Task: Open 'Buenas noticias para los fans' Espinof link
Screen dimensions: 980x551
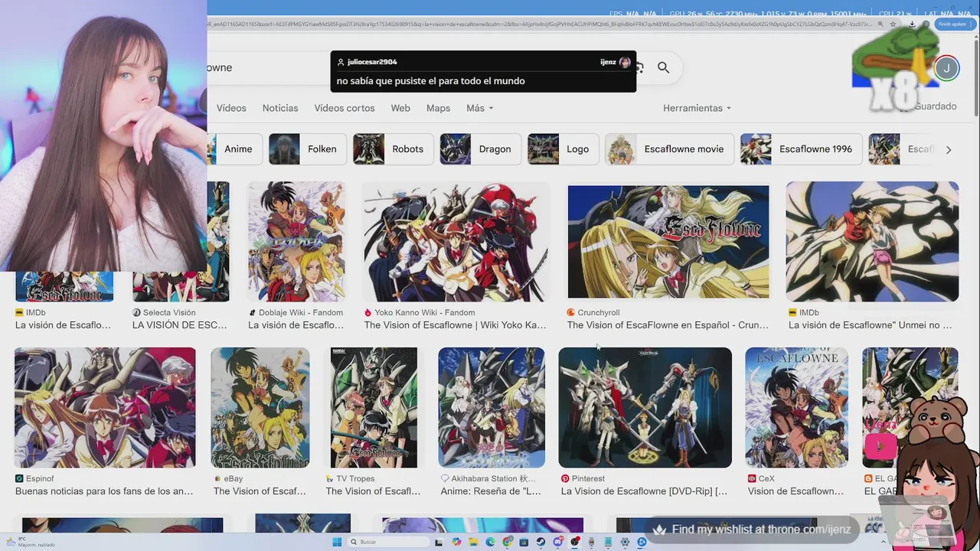Action: (x=104, y=491)
